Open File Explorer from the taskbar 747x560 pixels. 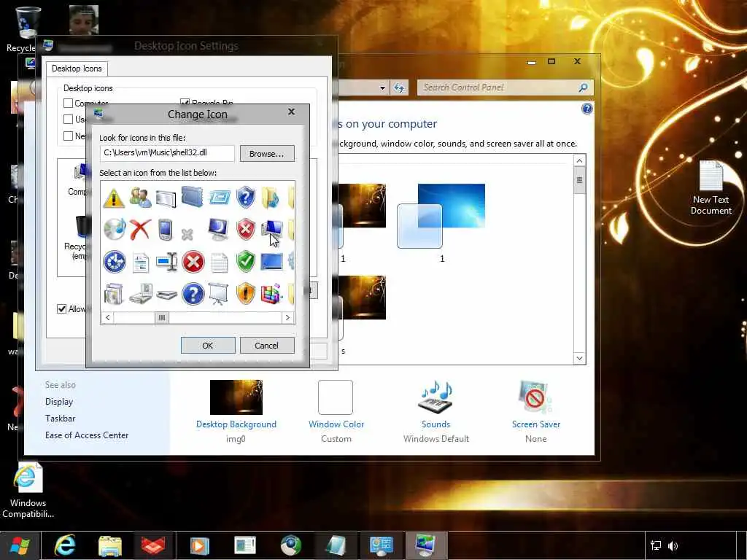pos(110,546)
